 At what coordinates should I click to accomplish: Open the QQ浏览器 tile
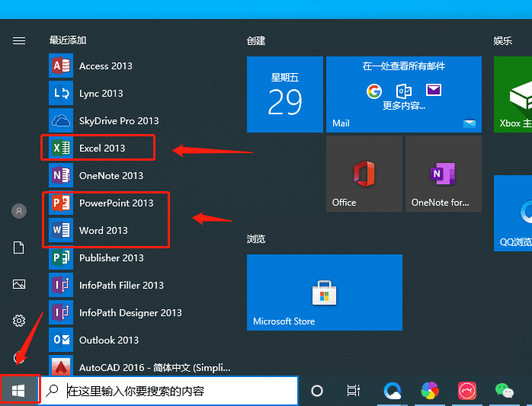click(x=513, y=213)
